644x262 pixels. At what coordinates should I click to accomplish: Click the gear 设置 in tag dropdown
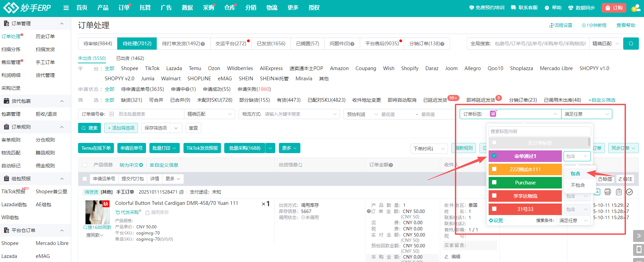496,220
